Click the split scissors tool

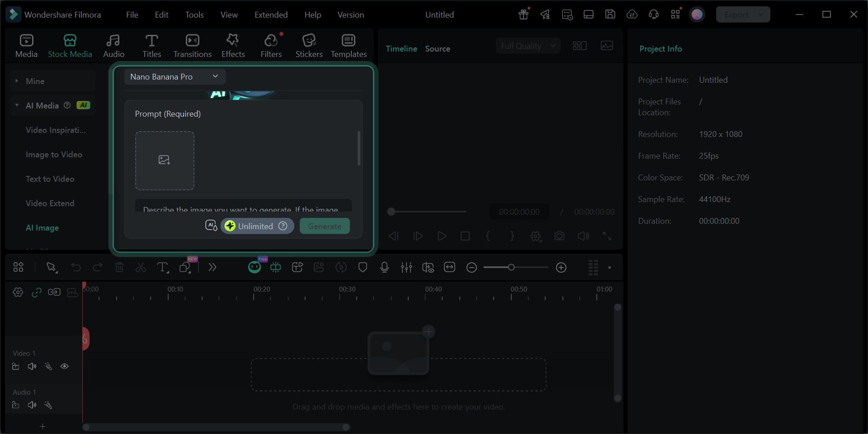[x=141, y=268]
